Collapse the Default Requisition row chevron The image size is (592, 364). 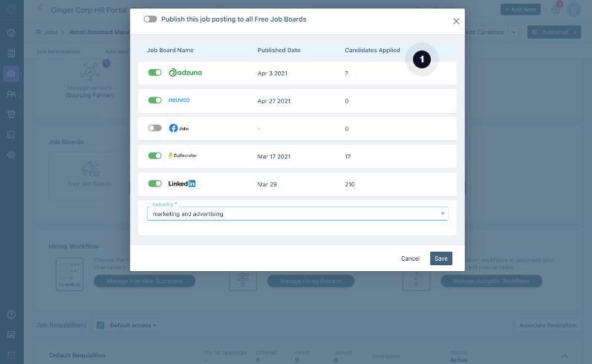tap(565, 356)
